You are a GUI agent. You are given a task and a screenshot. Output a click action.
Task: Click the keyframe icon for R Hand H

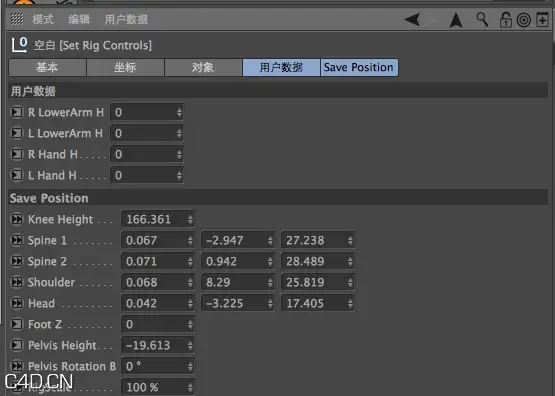[x=17, y=154]
